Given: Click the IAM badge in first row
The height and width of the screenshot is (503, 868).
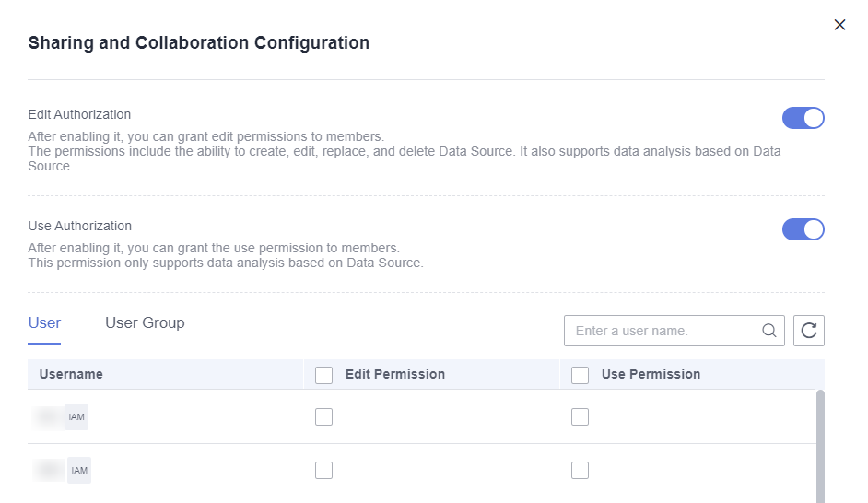Looking at the screenshot, I should click(x=76, y=416).
